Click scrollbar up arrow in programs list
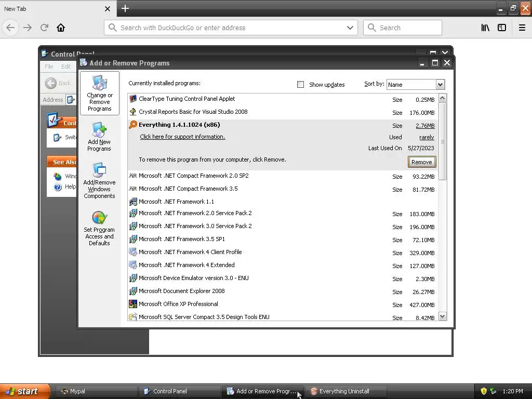 coord(443,98)
